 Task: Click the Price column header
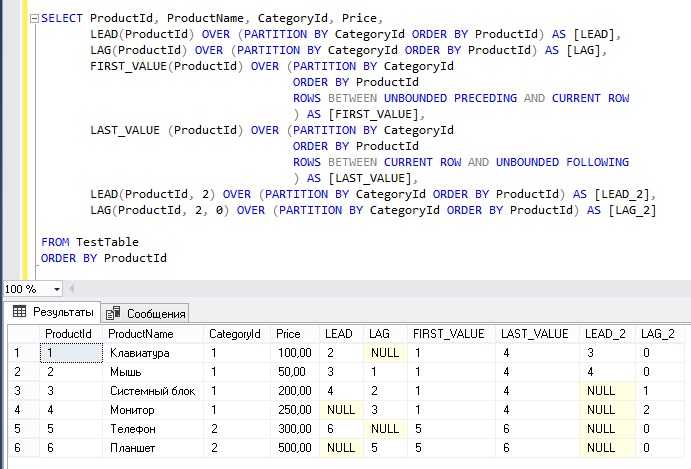coord(288,334)
